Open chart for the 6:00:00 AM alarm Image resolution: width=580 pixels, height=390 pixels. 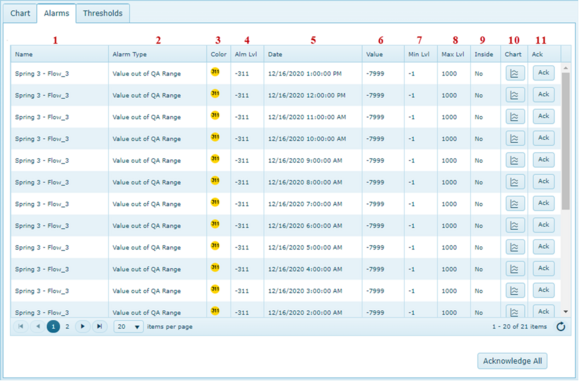[515, 226]
